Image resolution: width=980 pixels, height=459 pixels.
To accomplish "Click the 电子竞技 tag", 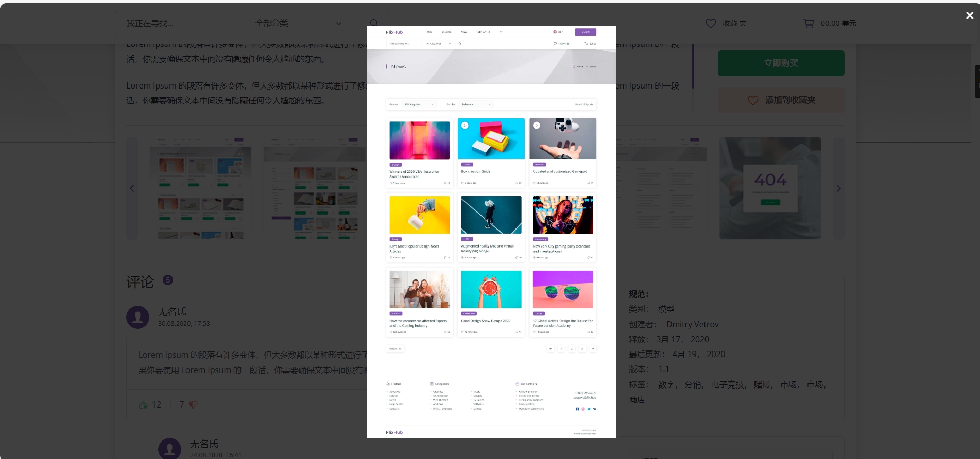I will [728, 384].
